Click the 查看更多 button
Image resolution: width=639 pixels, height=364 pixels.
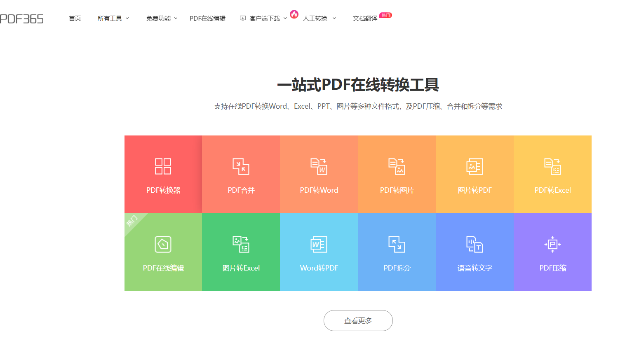358,320
